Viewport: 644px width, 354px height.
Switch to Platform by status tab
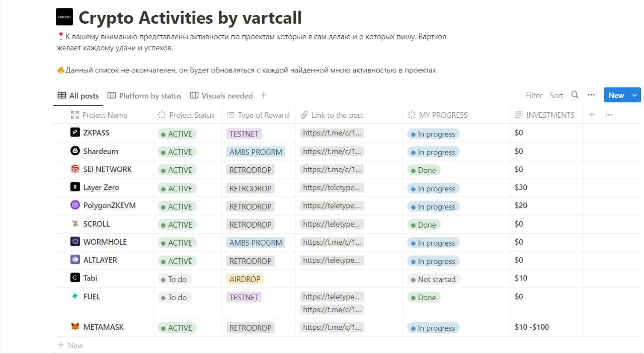144,96
